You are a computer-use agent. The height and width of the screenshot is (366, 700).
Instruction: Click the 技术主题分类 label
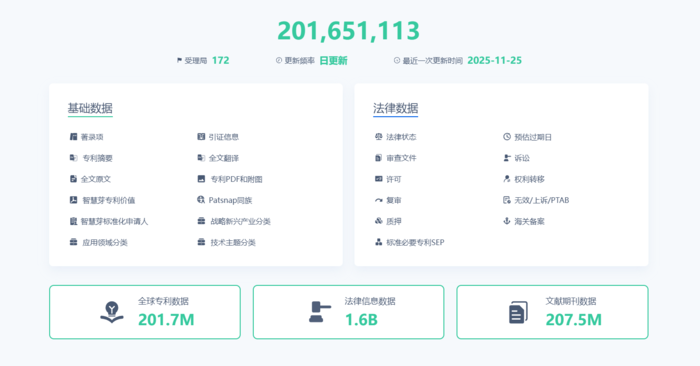click(233, 242)
